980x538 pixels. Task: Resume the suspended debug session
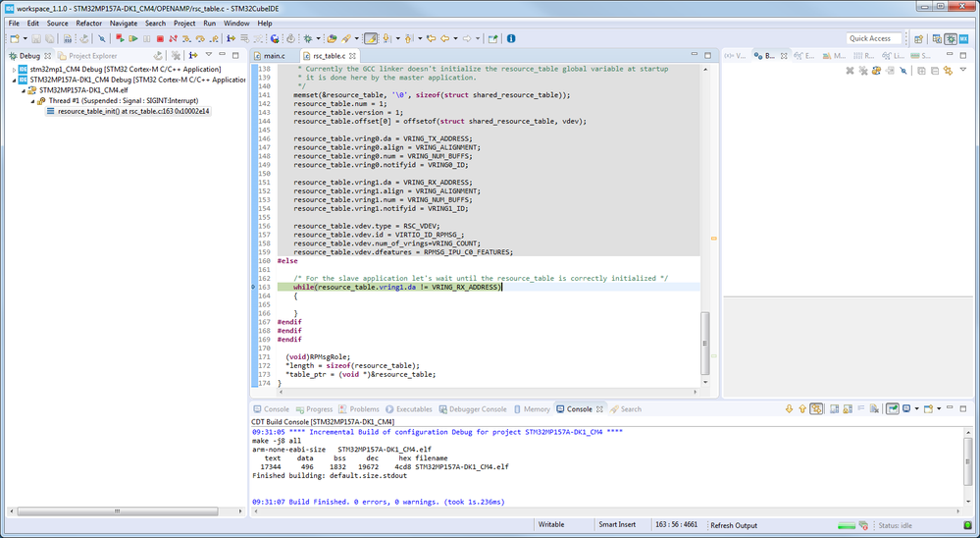click(133, 39)
